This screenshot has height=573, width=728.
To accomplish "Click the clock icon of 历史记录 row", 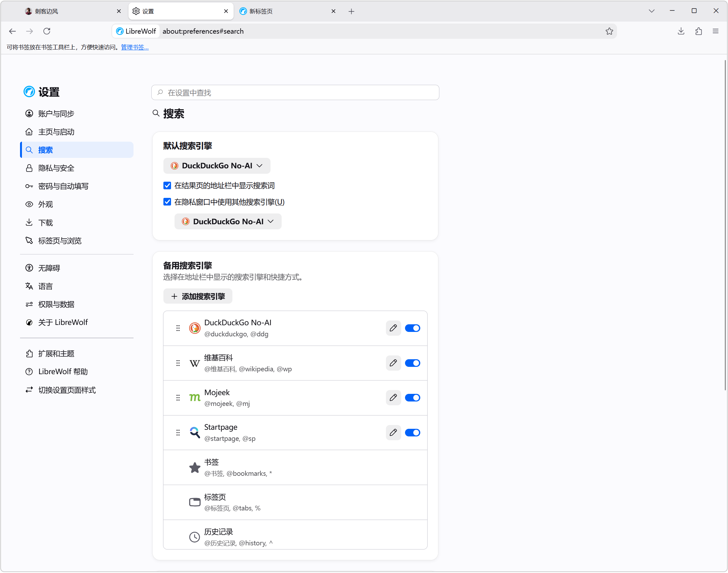I will coord(195,537).
